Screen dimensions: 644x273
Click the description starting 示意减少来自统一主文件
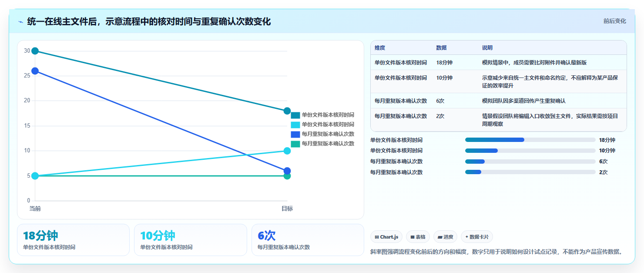[x=550, y=81]
